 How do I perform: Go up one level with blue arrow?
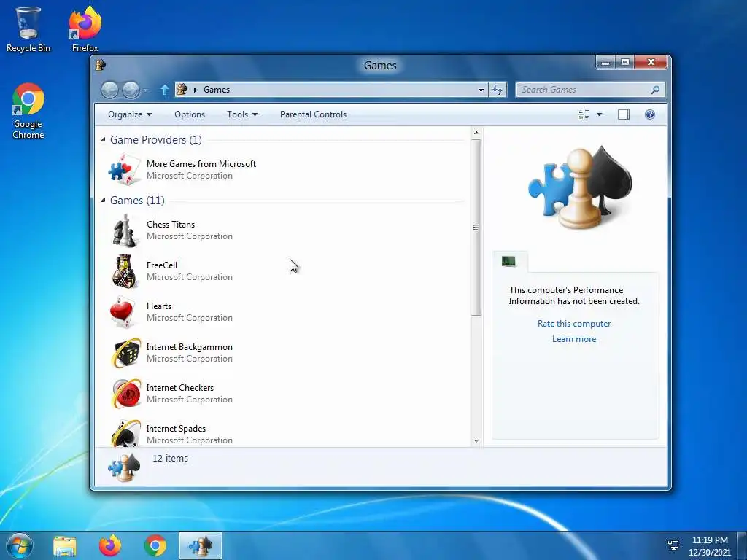coord(165,90)
